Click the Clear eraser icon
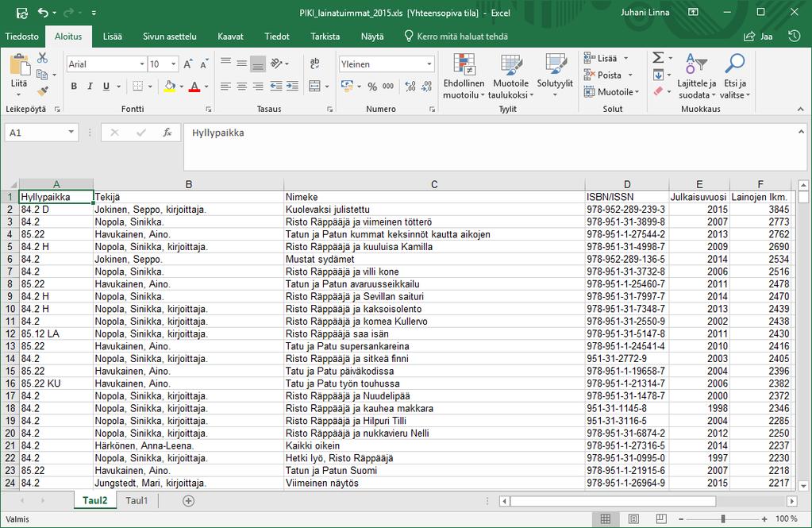The image size is (812, 528). [658, 92]
